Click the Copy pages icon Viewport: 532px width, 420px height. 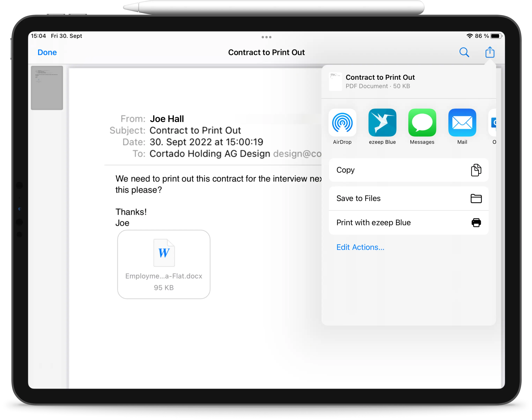pyautogui.click(x=476, y=170)
